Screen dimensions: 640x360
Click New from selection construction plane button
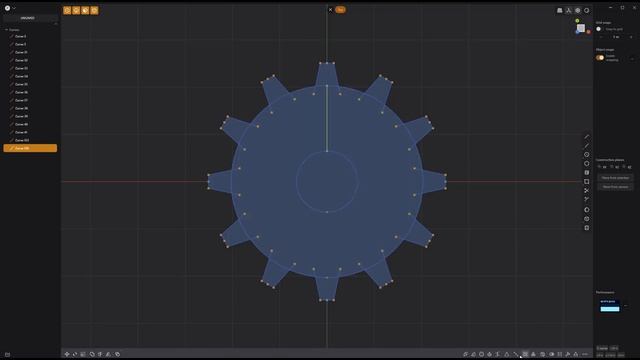pos(616,178)
